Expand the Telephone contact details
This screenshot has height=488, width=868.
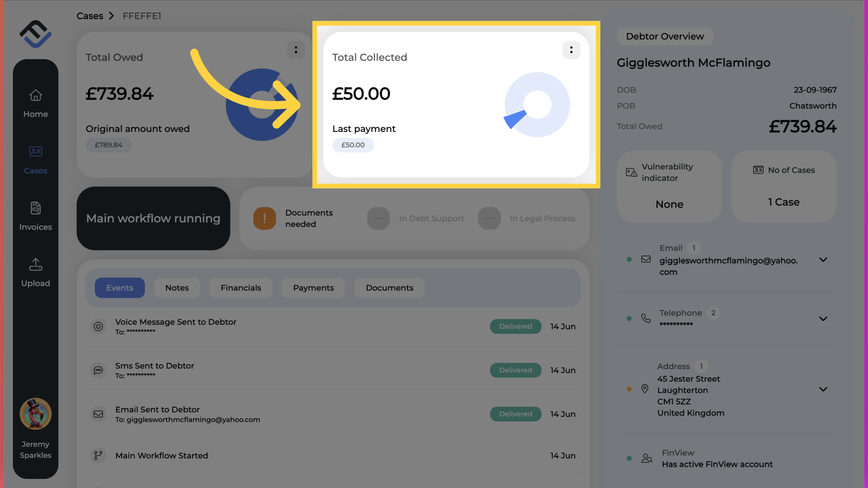pyautogui.click(x=824, y=318)
